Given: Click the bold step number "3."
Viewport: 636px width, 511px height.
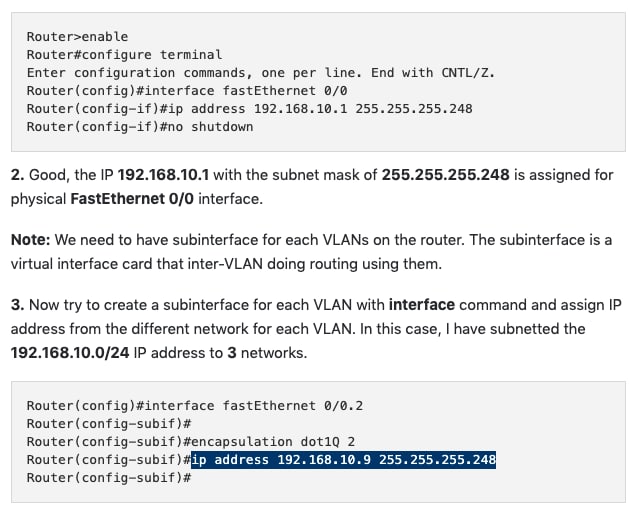Looking at the screenshot, I should [x=17, y=305].
